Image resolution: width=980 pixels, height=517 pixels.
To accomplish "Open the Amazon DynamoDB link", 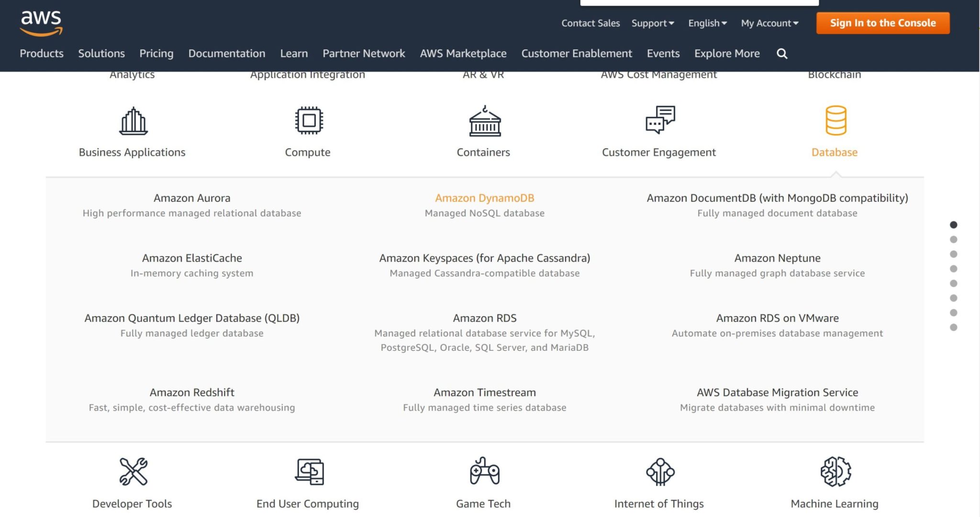I will [x=484, y=198].
